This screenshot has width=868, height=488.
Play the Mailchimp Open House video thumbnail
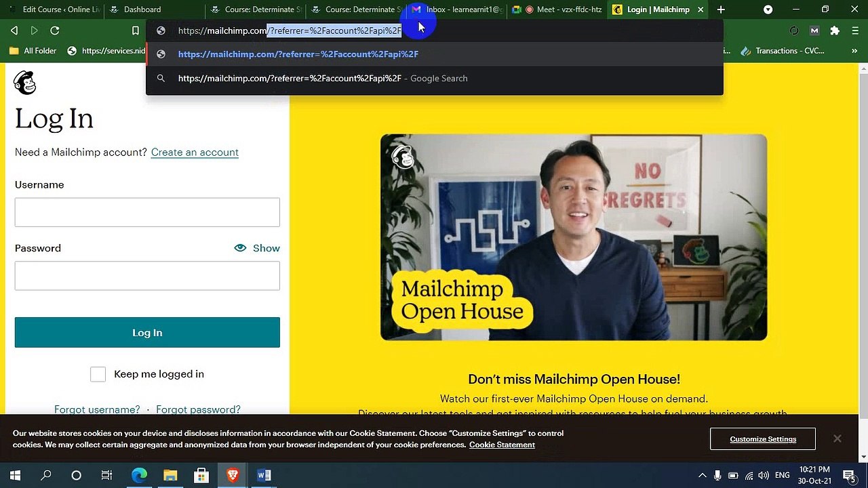pyautogui.click(x=574, y=237)
